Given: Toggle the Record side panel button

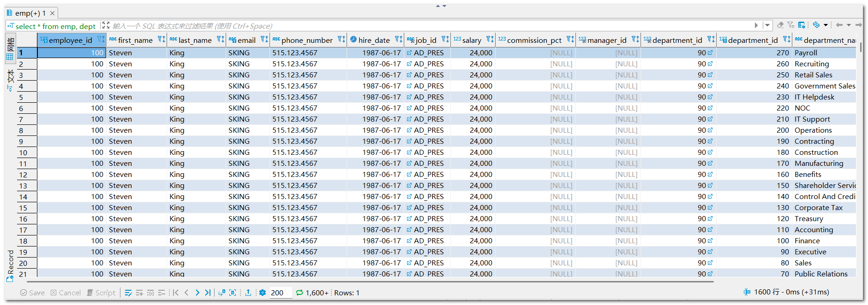Looking at the screenshot, I should coord(11,266).
